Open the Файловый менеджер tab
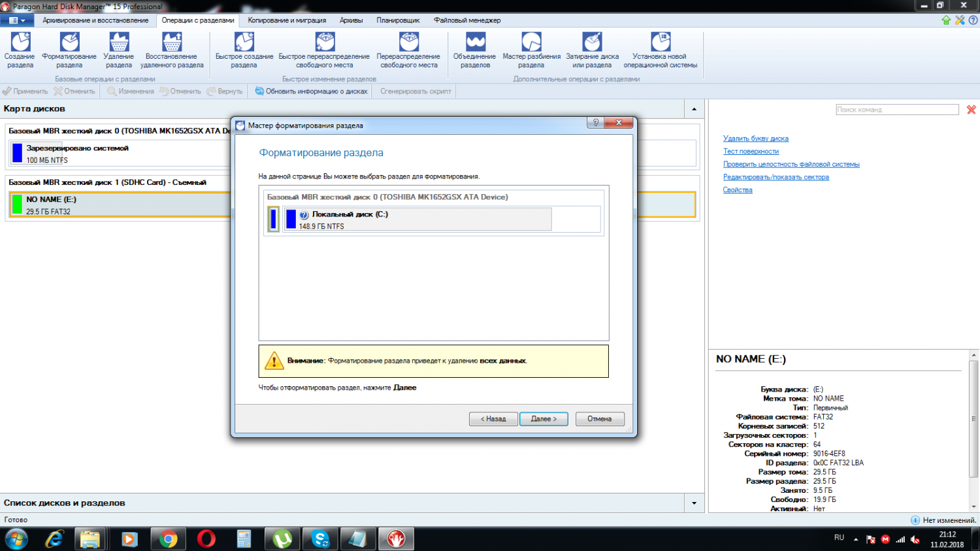The width and height of the screenshot is (980, 551). [x=467, y=20]
